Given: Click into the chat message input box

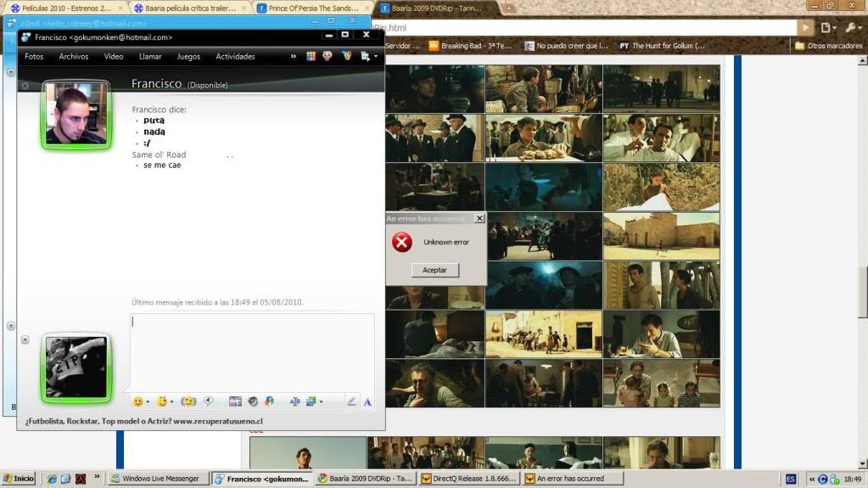Looking at the screenshot, I should (x=253, y=351).
